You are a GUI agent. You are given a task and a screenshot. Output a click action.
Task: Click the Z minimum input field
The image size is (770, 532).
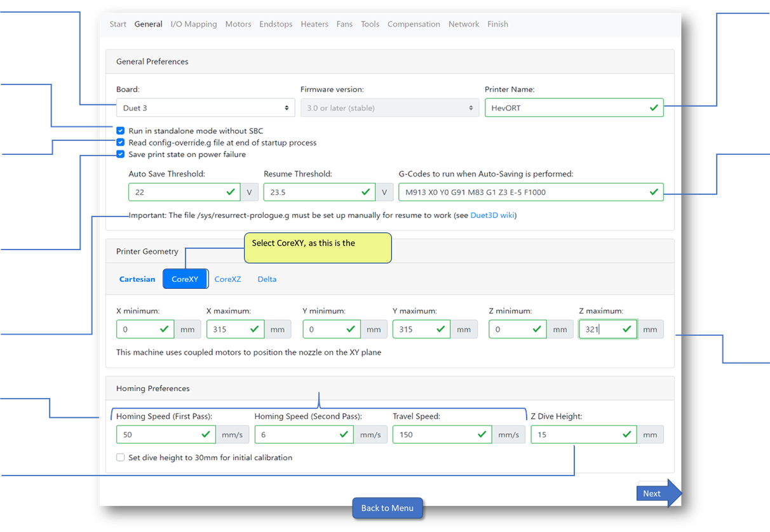tap(518, 329)
